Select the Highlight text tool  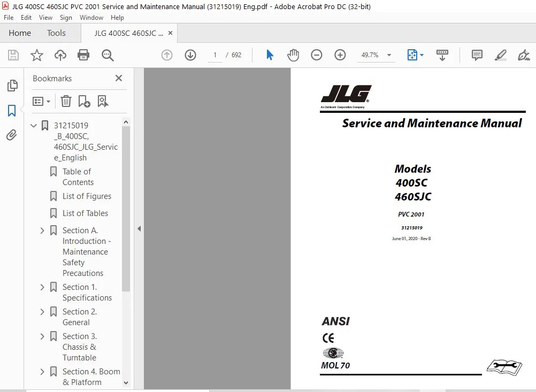(501, 55)
